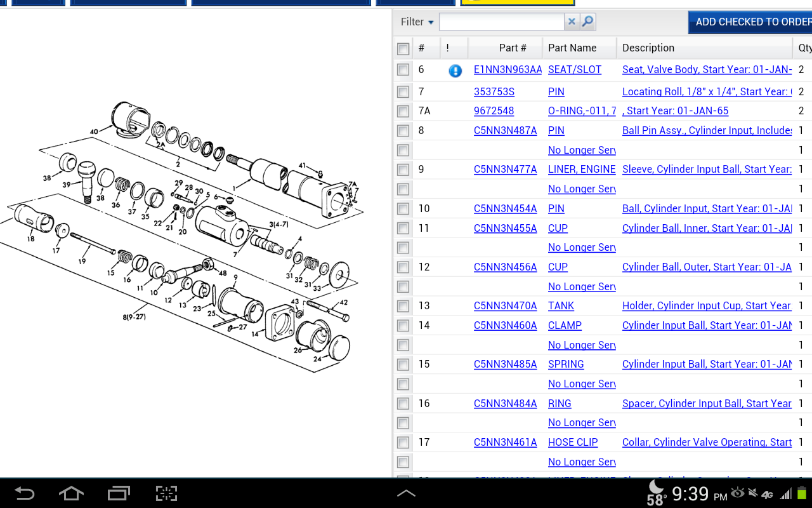Screen dimensions: 812x508
Task: Open the HOSE CLIP part name link
Action: click(573, 443)
